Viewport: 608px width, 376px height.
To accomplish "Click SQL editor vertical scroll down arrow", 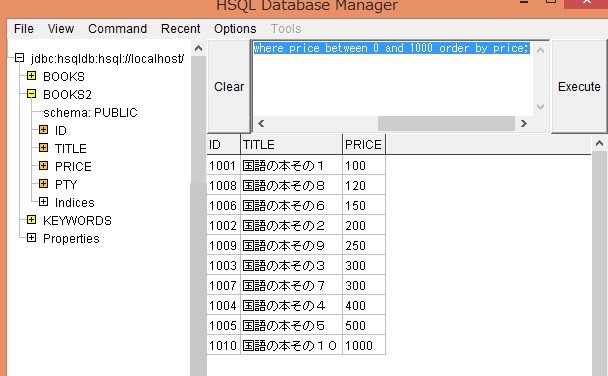I will pyautogui.click(x=541, y=107).
